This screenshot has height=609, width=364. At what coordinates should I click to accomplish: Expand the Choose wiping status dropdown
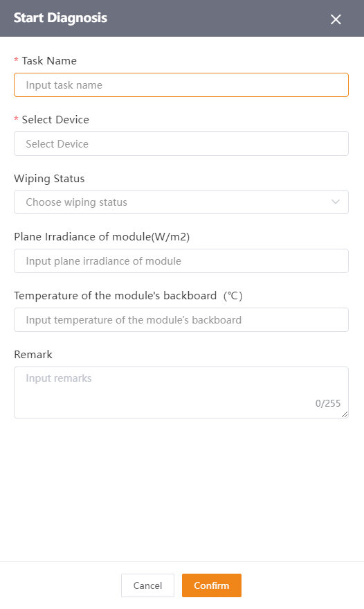tap(181, 202)
